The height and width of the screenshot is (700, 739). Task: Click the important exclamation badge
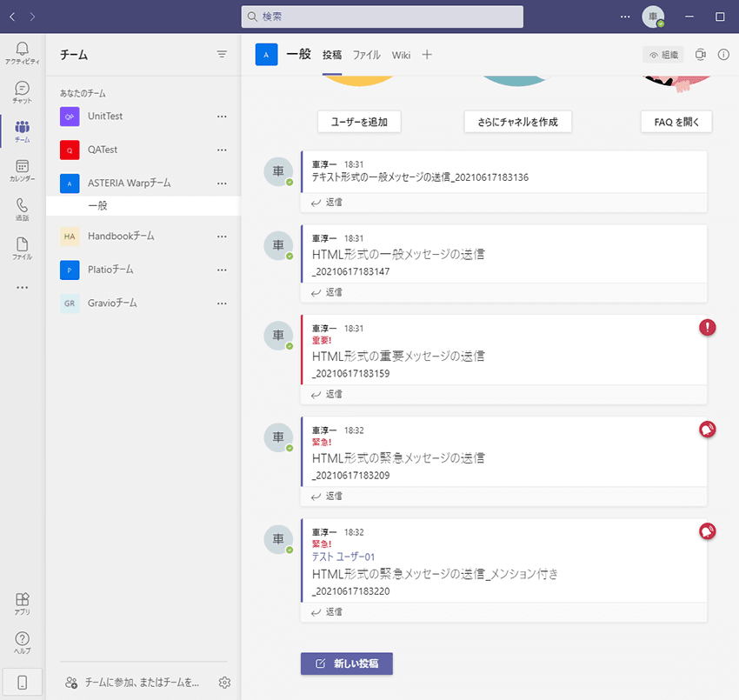click(707, 327)
